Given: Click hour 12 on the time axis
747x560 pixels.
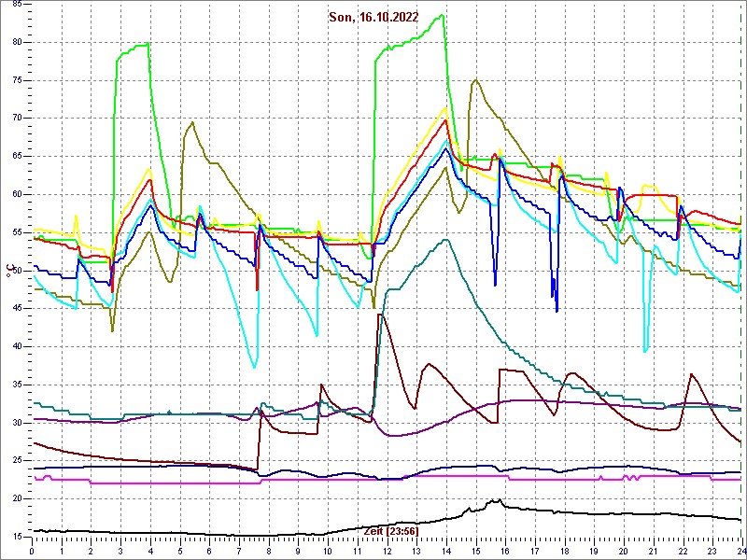Looking at the screenshot, I should pyautogui.click(x=387, y=553).
